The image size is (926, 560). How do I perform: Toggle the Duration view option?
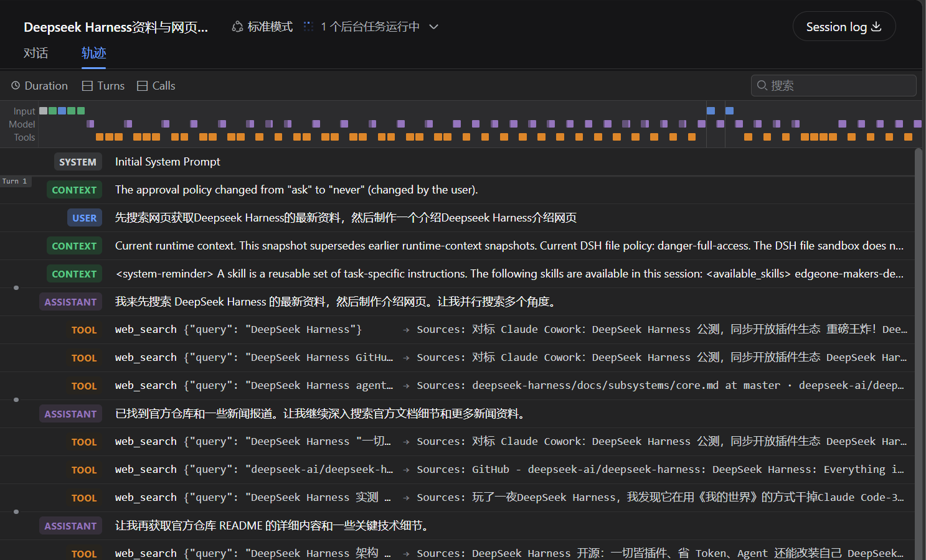(x=39, y=86)
